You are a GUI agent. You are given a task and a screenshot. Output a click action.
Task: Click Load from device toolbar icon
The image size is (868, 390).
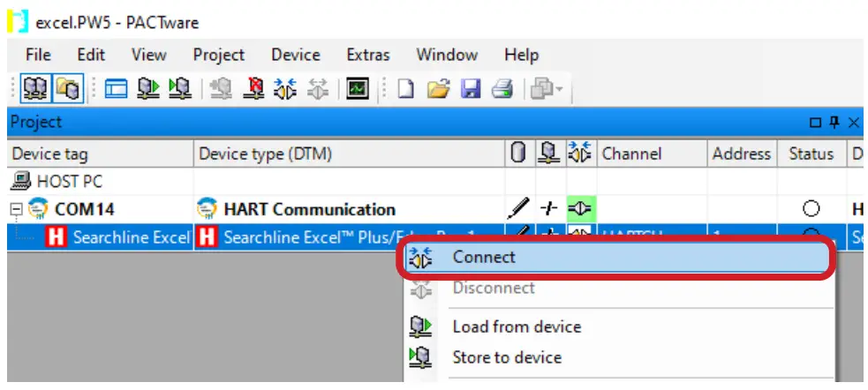[147, 88]
